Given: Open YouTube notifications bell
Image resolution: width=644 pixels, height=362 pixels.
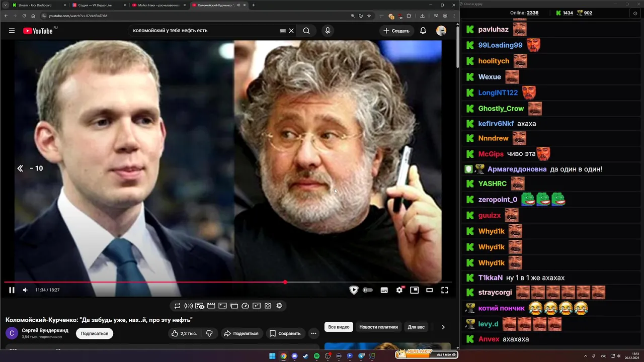Looking at the screenshot, I should tap(423, 31).
